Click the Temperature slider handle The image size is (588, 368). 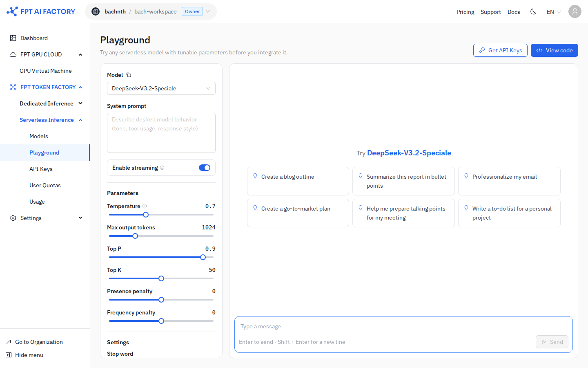[x=146, y=215]
